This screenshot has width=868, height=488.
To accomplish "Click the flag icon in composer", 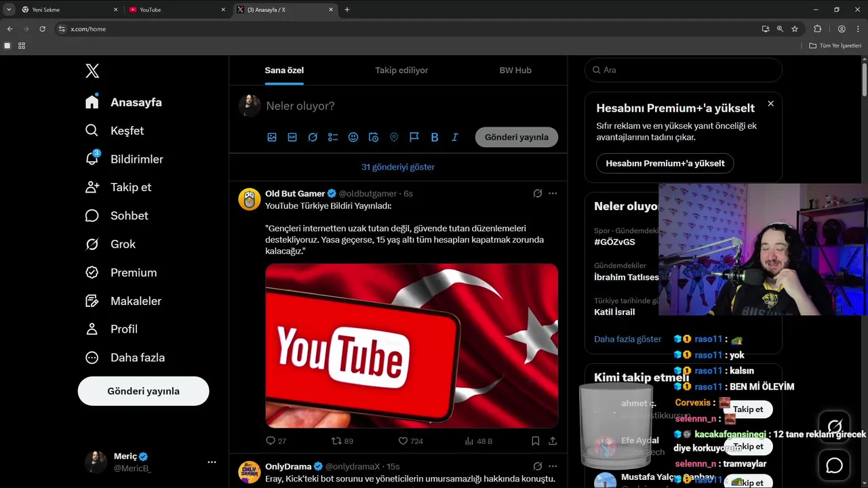I will 414,137.
